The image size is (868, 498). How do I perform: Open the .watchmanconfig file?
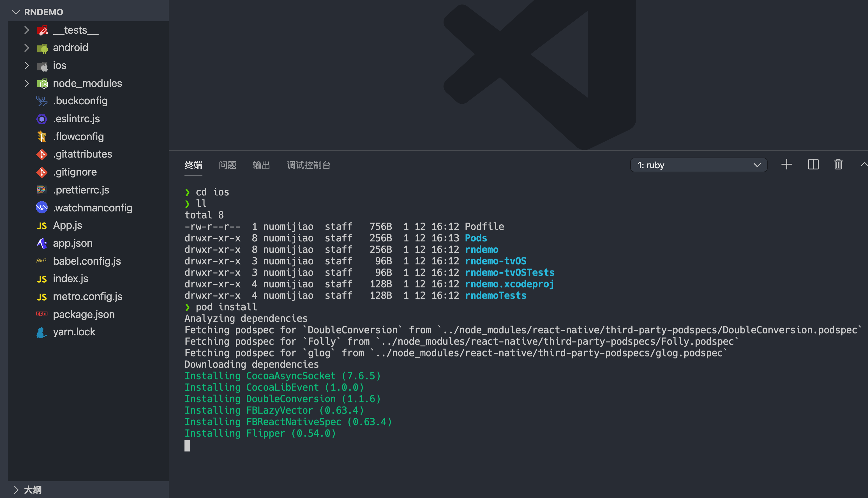[x=93, y=208]
